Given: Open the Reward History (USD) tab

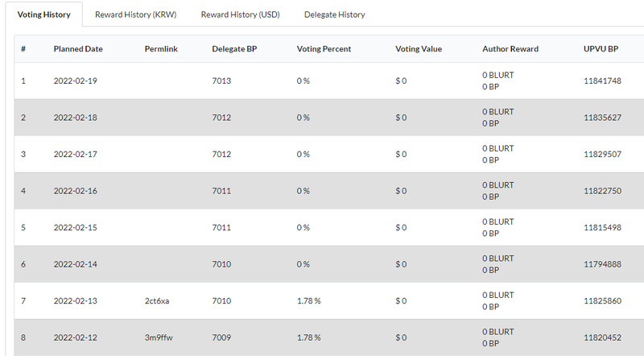Looking at the screenshot, I should click(240, 14).
